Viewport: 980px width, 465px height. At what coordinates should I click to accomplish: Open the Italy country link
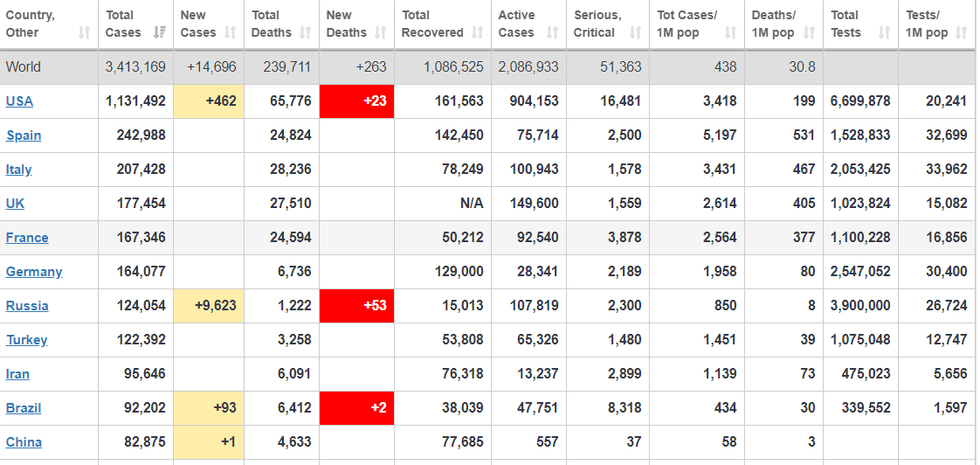point(18,169)
